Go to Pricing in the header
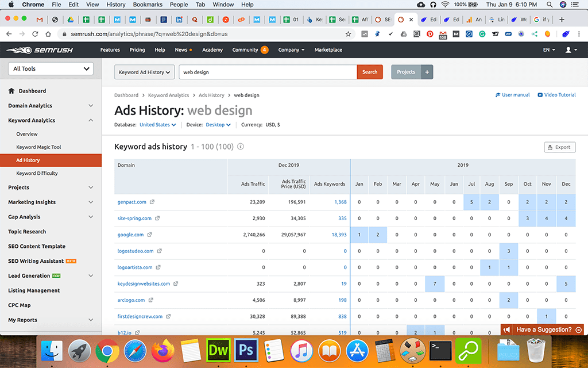This screenshot has width=588, height=368. point(137,50)
